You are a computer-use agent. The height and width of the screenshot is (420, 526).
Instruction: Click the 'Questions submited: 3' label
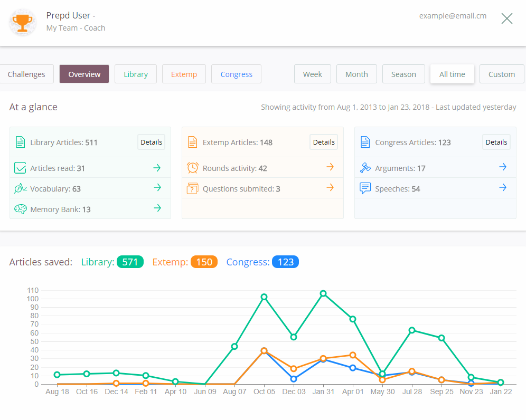click(x=241, y=189)
